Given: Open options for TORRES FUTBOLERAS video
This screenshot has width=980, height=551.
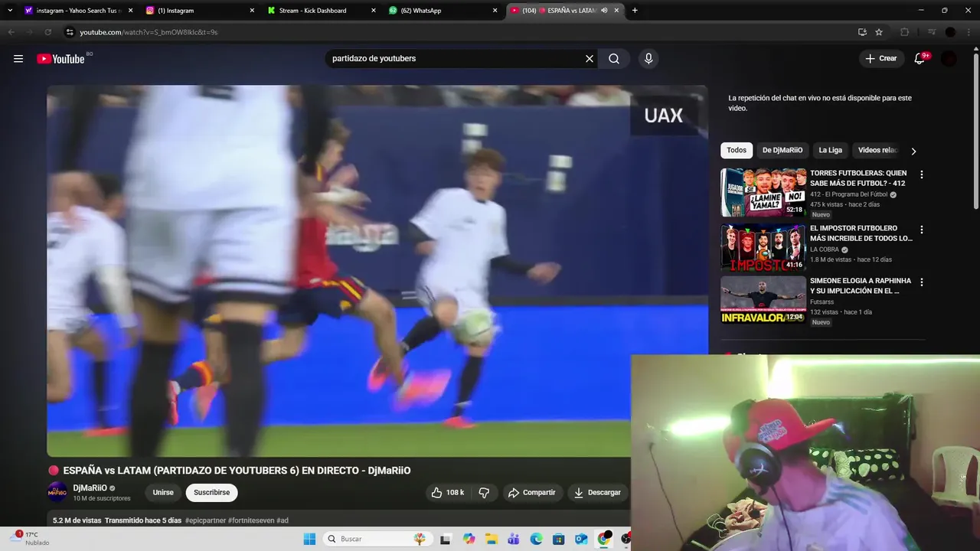Looking at the screenshot, I should (922, 174).
